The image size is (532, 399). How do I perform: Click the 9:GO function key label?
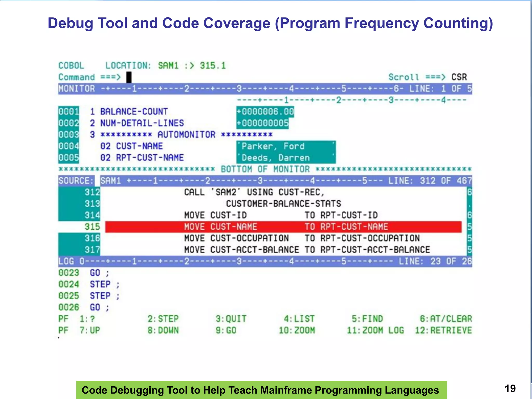tap(226, 330)
